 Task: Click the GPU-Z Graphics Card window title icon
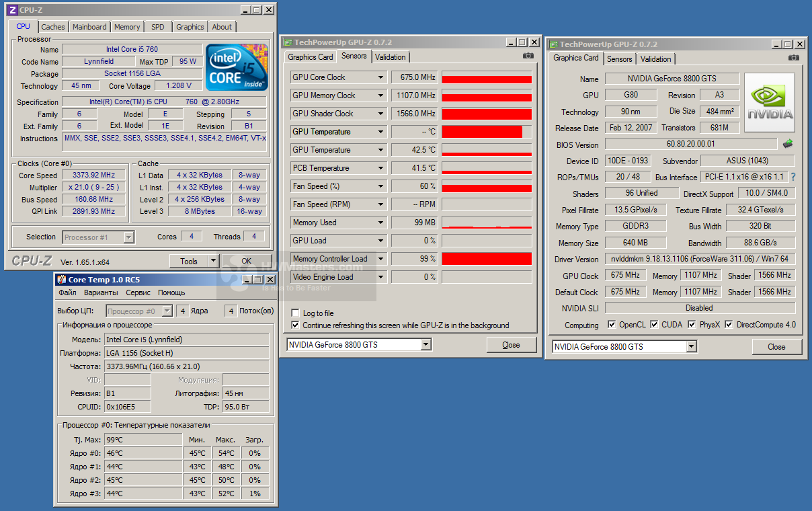[553, 44]
